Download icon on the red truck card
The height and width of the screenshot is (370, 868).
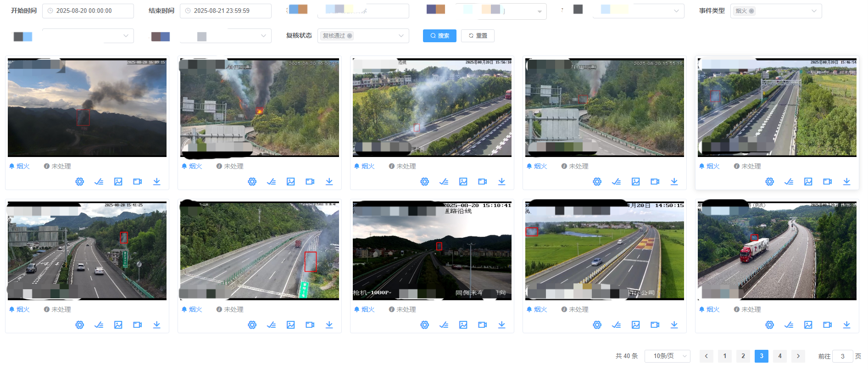click(847, 325)
